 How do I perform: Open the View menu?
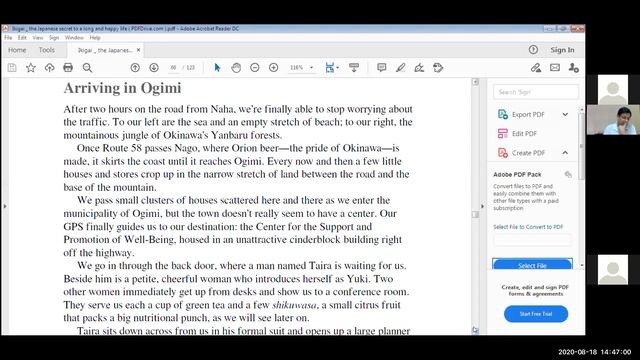pos(38,38)
